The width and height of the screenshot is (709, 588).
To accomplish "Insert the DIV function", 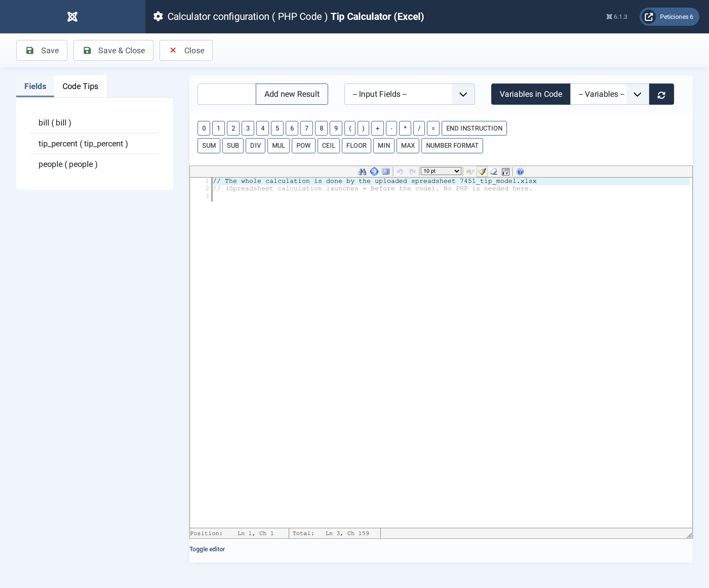I will (x=256, y=145).
